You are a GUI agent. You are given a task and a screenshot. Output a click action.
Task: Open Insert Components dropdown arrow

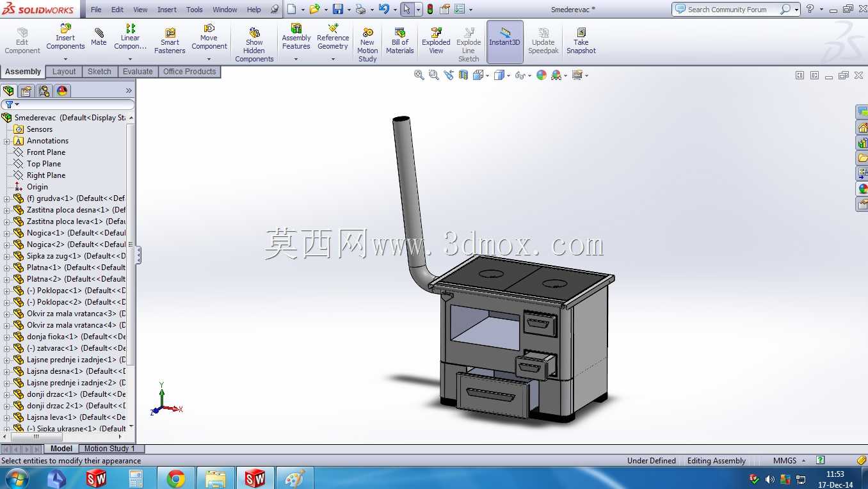click(x=65, y=59)
